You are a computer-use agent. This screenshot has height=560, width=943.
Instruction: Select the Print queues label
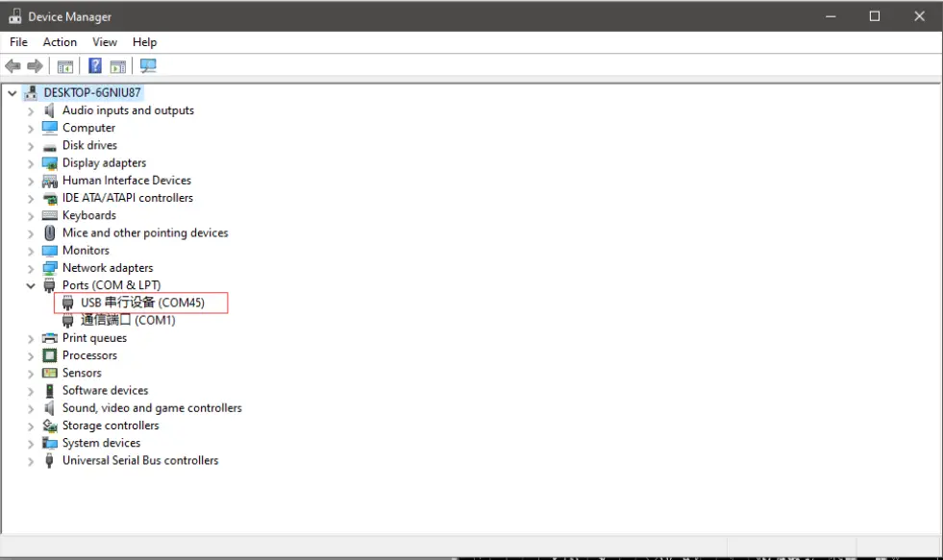coord(94,338)
